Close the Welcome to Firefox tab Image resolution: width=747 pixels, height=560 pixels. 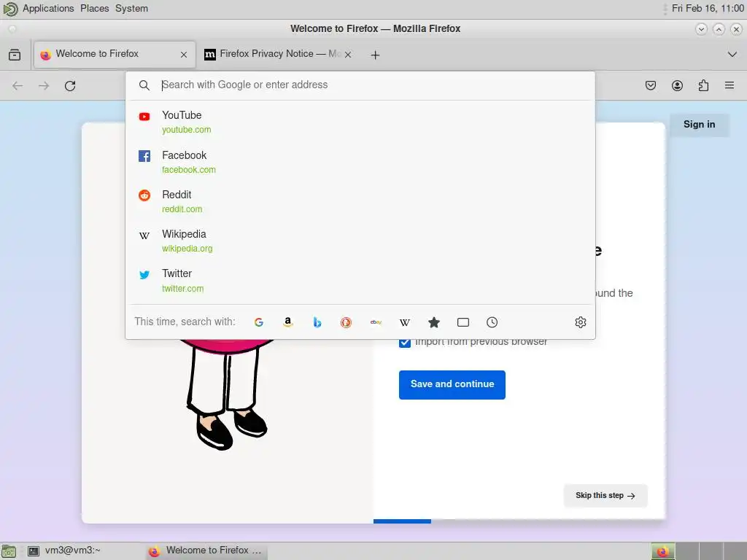(184, 55)
